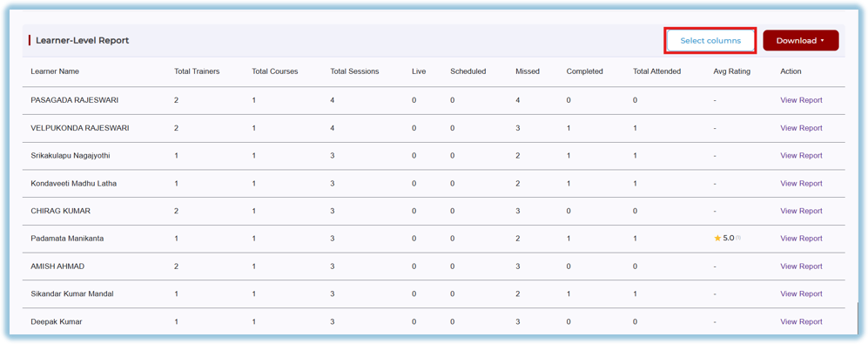Open View Report for VELPUKONDA RAJESWARI
Screen dimensions: 868x344
point(801,128)
